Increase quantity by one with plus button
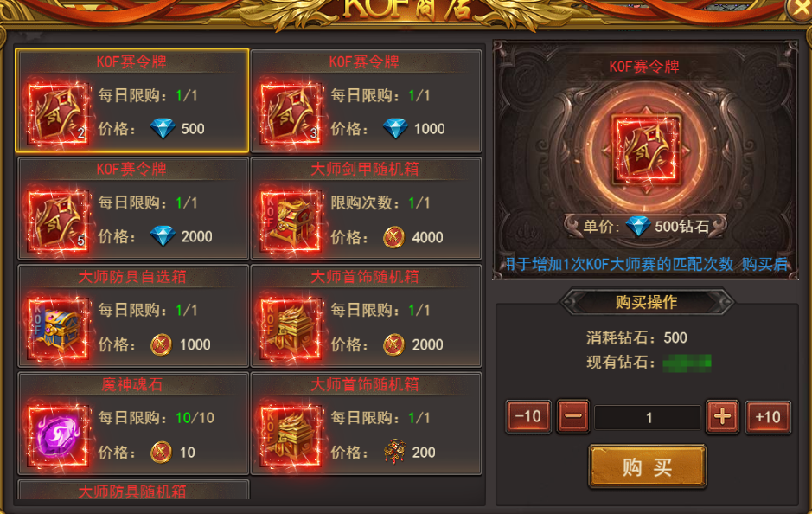 722,416
